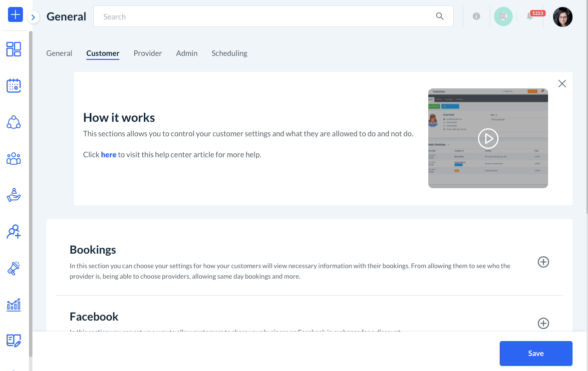Viewport: 588px width, 371px height.
Task: Click the notifications bell icon
Action: click(x=530, y=16)
